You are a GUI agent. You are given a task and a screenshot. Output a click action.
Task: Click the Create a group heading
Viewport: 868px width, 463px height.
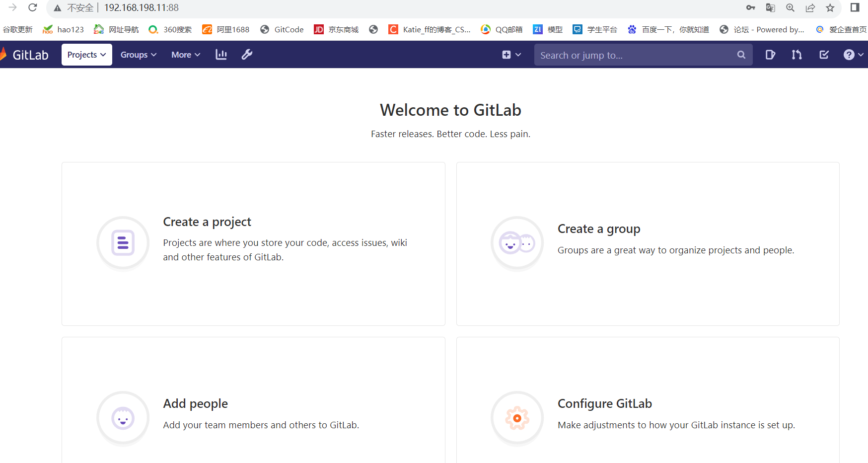point(599,229)
